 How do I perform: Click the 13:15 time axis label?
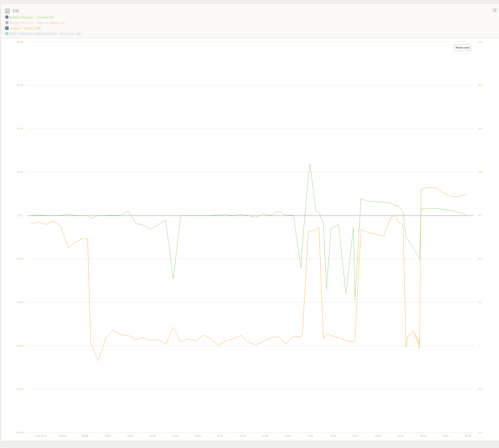tap(310, 436)
